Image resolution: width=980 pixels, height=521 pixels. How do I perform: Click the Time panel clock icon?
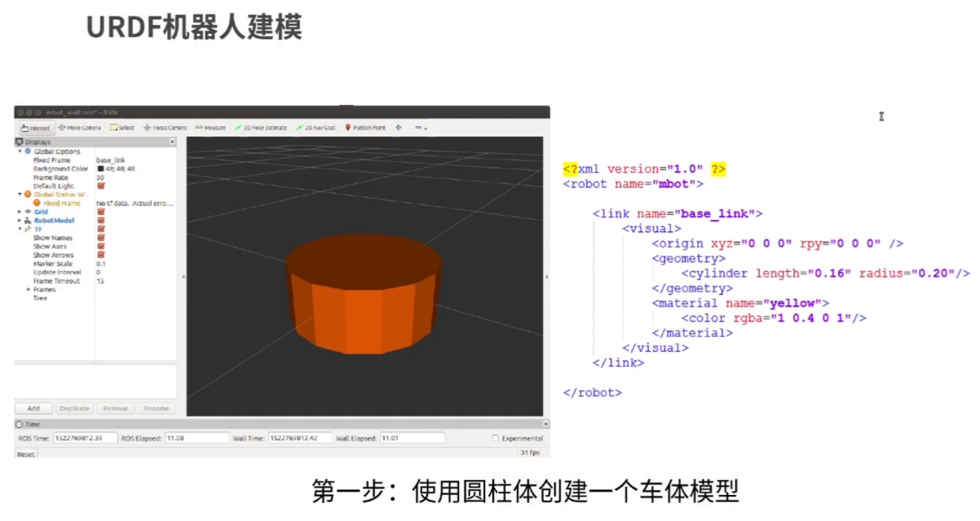coord(19,424)
